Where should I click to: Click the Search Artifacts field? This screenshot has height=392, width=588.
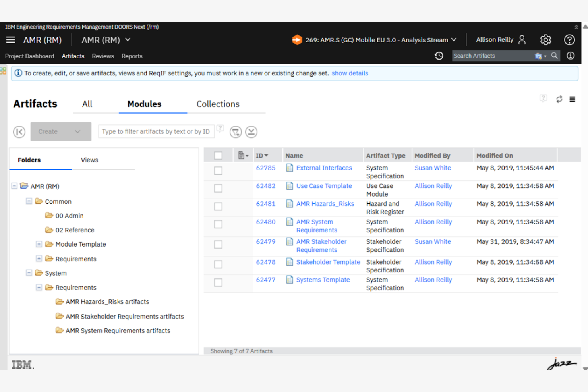click(x=493, y=56)
